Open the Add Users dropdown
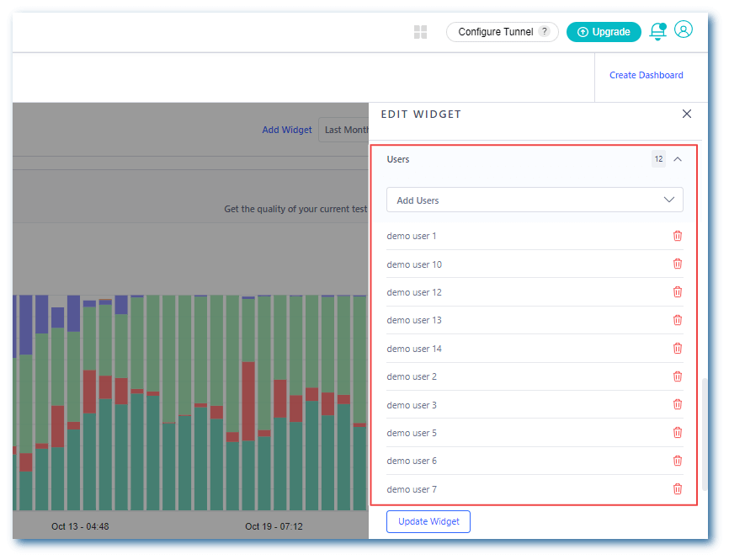The image size is (729, 560). click(535, 200)
